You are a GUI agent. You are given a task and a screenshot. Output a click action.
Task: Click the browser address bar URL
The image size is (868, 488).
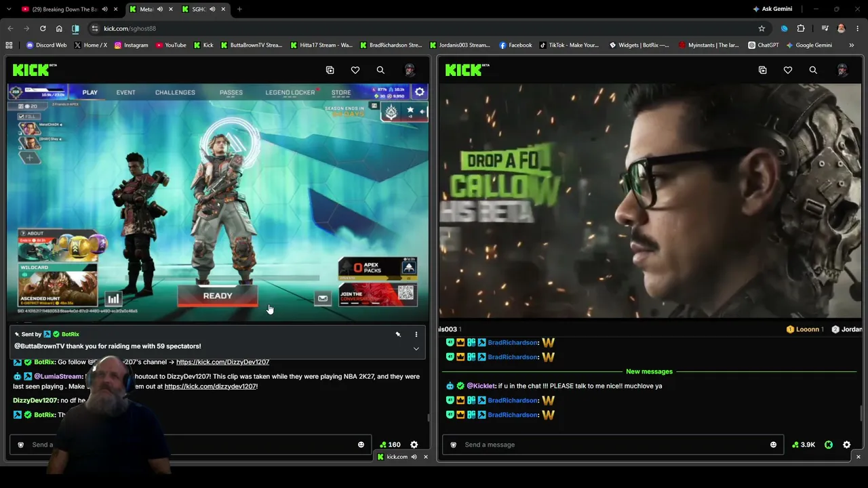click(x=130, y=28)
